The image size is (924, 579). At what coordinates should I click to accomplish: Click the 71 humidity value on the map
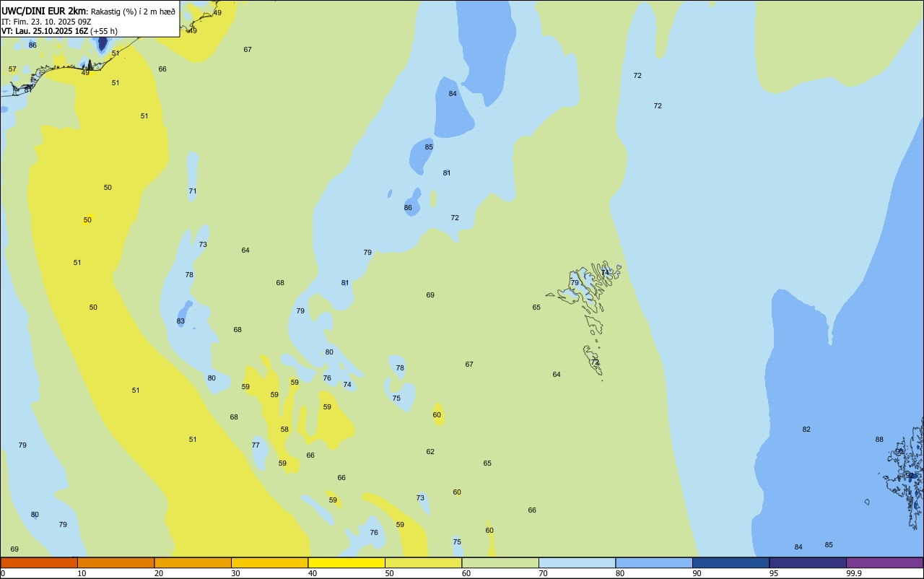[193, 191]
